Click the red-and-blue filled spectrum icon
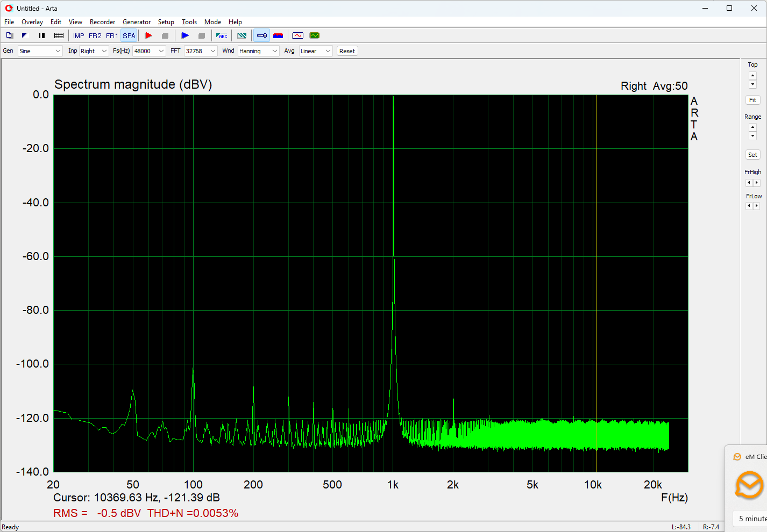Viewport: 767px width, 532px height. [278, 35]
